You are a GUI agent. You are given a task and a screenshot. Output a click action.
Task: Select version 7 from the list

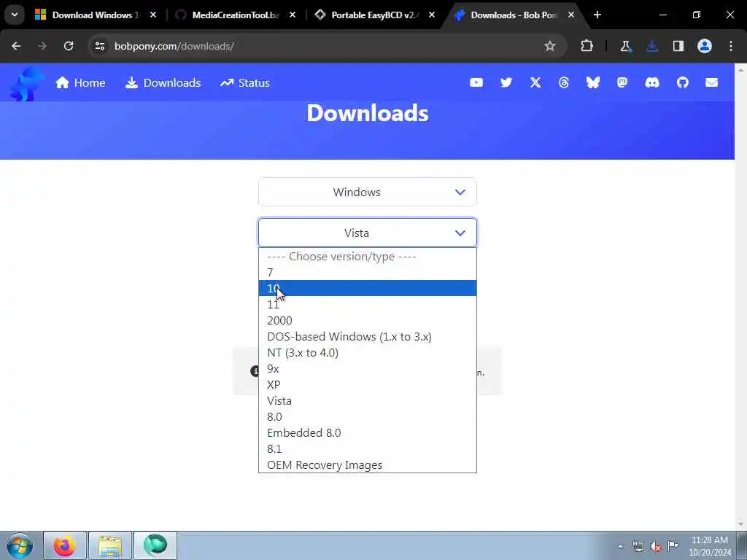pos(368,273)
